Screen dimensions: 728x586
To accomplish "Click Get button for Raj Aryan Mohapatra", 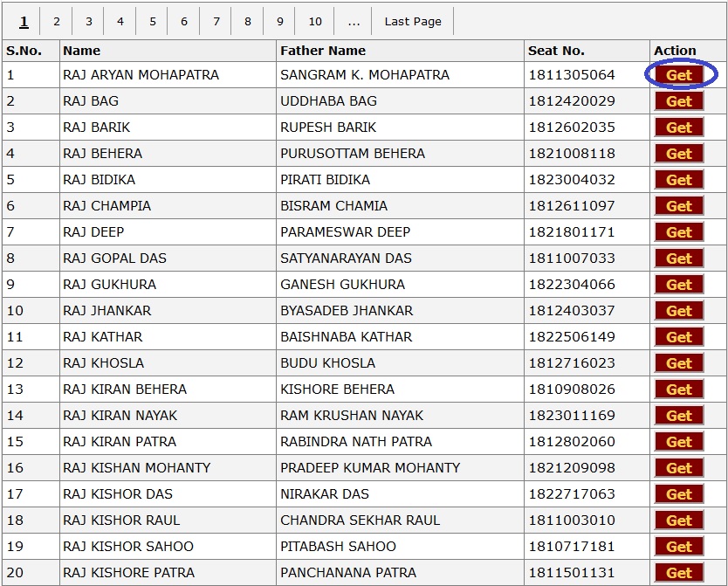I will [679, 75].
